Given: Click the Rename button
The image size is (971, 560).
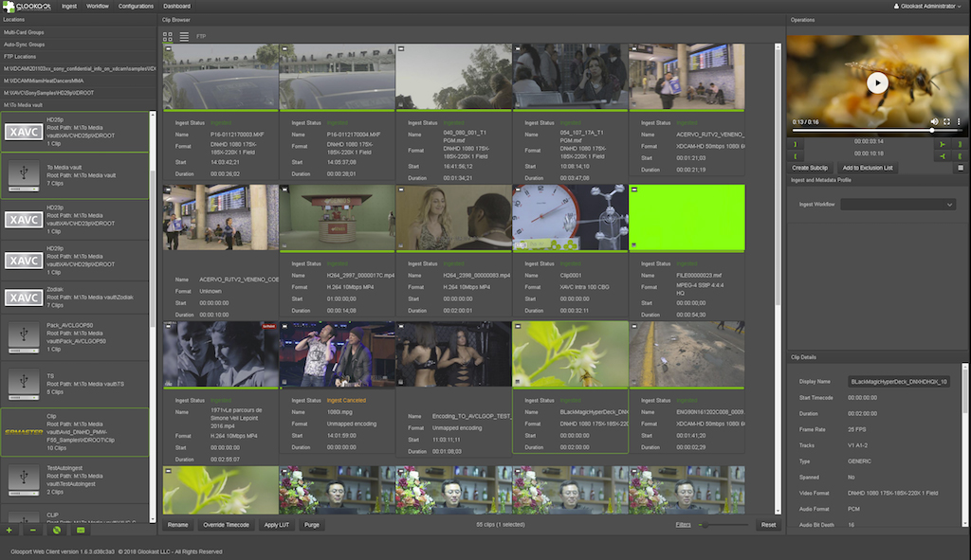Looking at the screenshot, I should (177, 525).
